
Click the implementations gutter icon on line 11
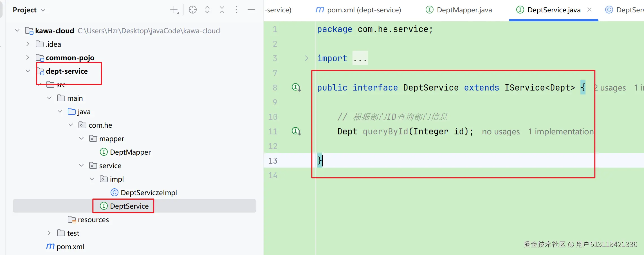click(296, 131)
